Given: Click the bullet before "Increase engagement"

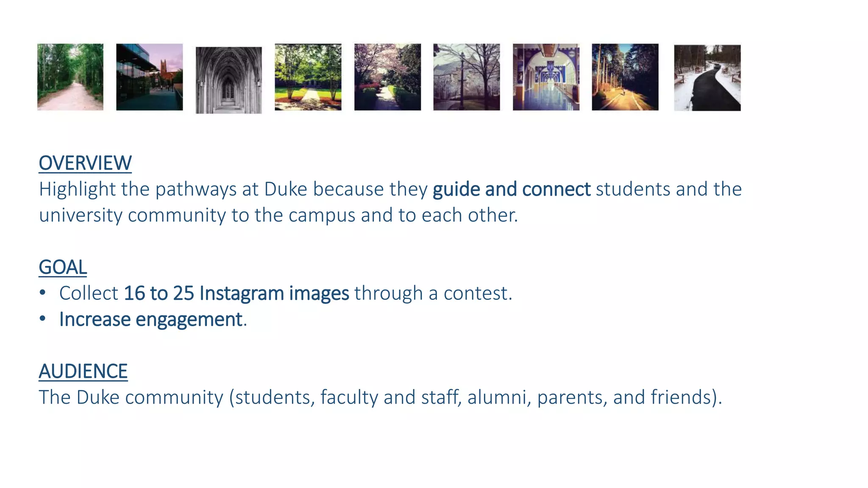Looking at the screenshot, I should pos(42,319).
